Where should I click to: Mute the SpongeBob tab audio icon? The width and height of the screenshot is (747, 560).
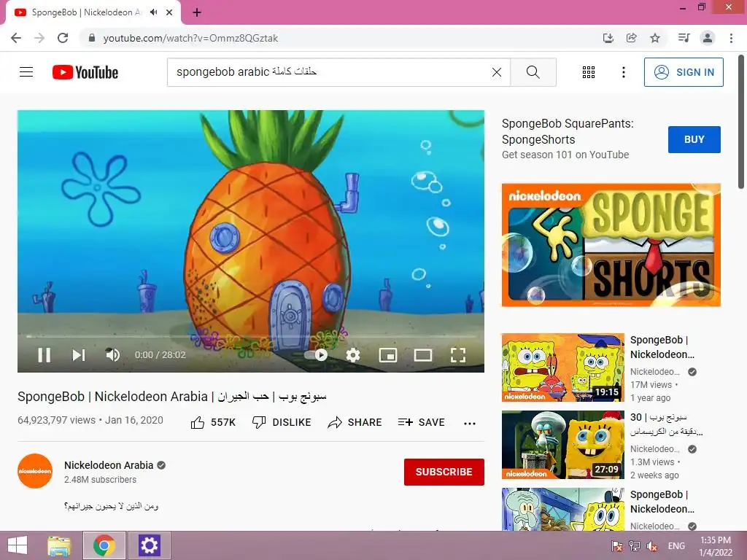[153, 12]
